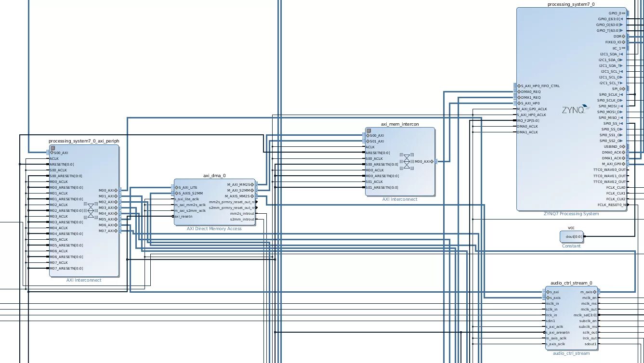Viewport: 644px width, 363px height.
Task: Click the DDR interface pin on processing_system7_0
Action: (x=622, y=35)
